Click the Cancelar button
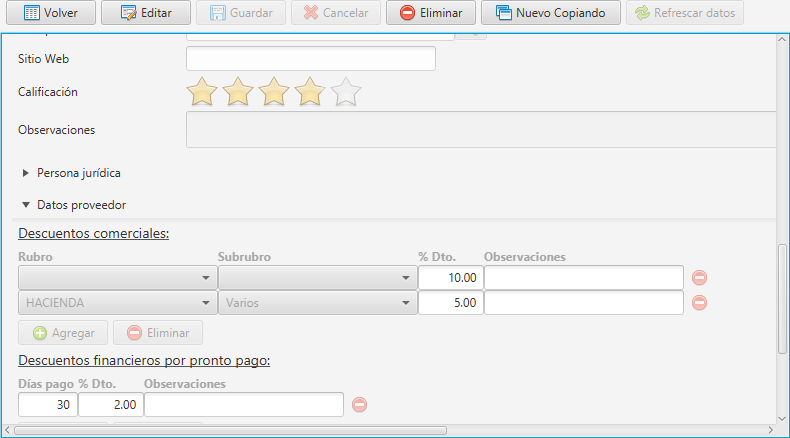 [336, 13]
